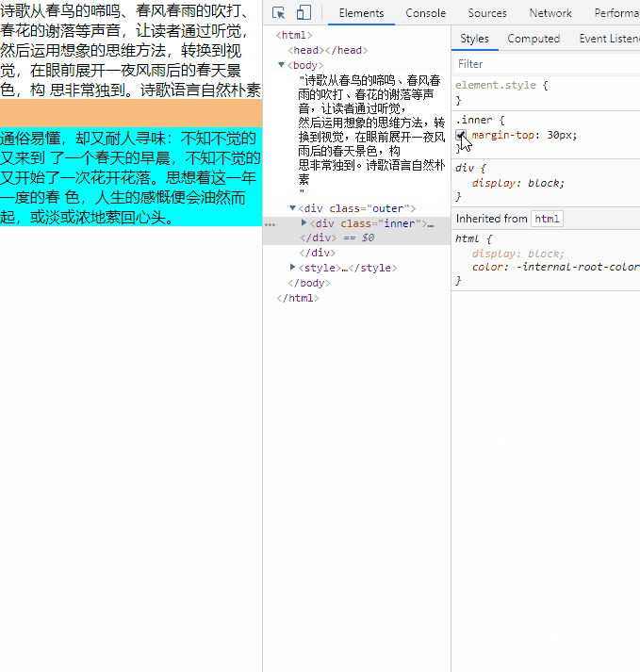
Task: Click the .inner selector in Styles
Action: (474, 120)
